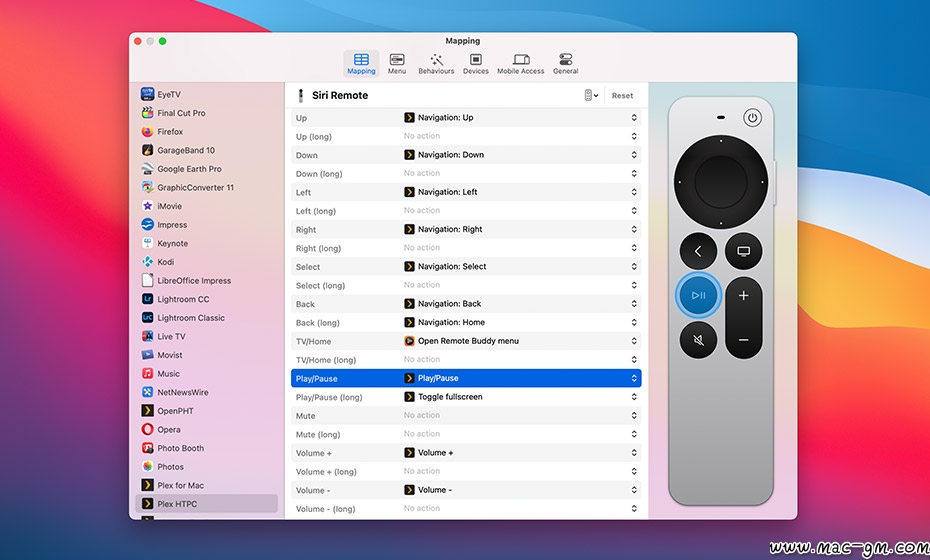This screenshot has height=560, width=930.
Task: Select Impress in the sidebar
Action: click(206, 225)
